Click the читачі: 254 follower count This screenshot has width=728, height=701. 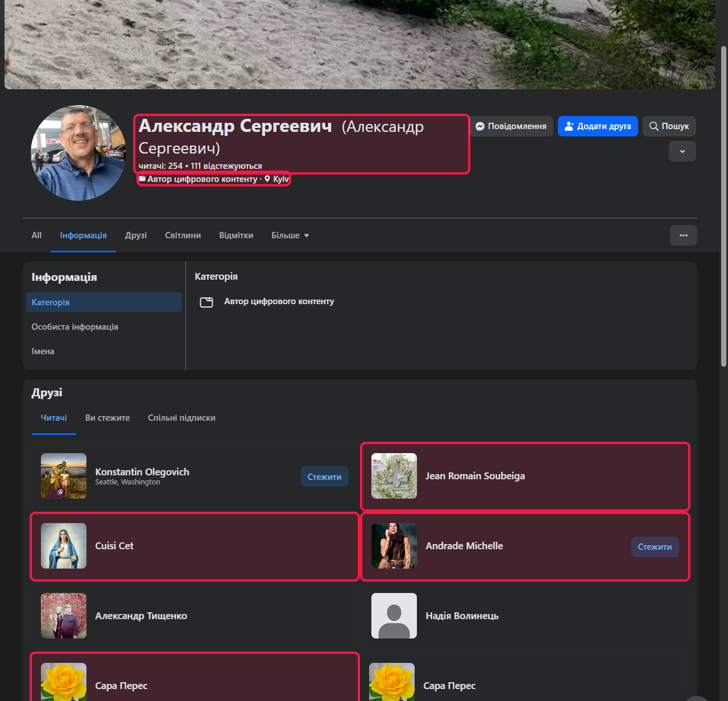point(160,166)
